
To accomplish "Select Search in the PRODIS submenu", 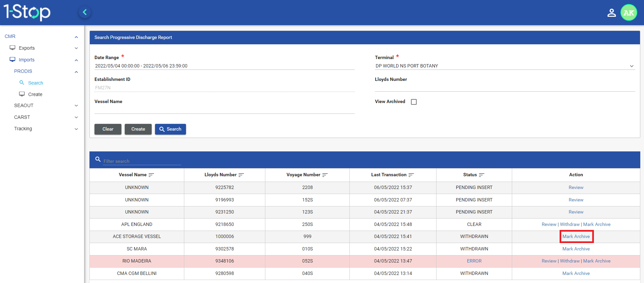I will coord(35,83).
